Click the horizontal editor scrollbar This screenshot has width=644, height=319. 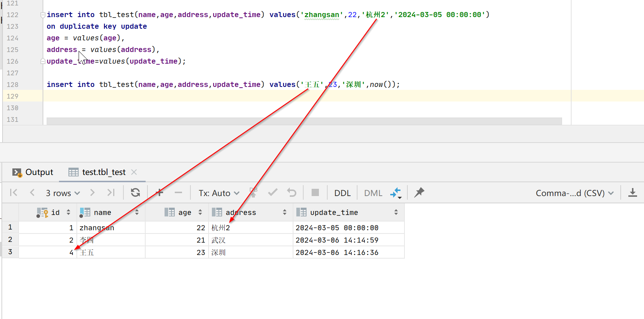pos(304,121)
